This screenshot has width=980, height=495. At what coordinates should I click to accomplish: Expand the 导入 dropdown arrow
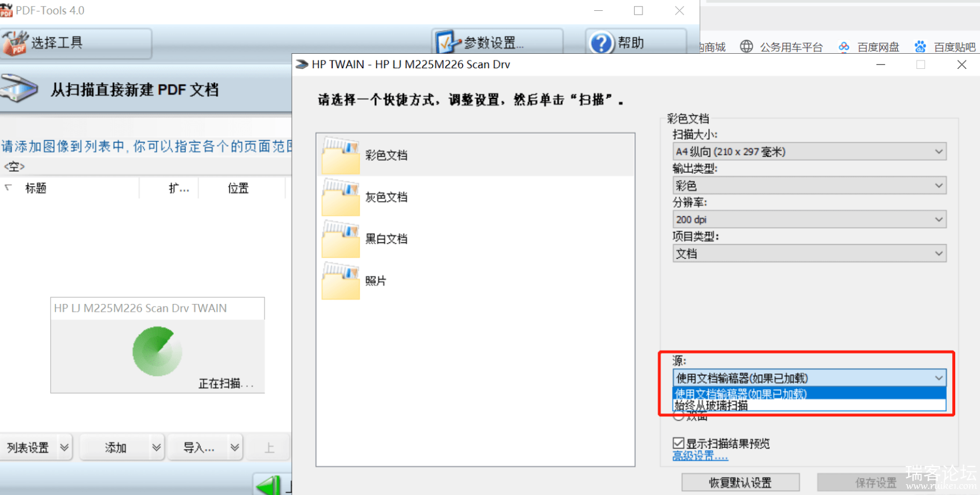235,448
